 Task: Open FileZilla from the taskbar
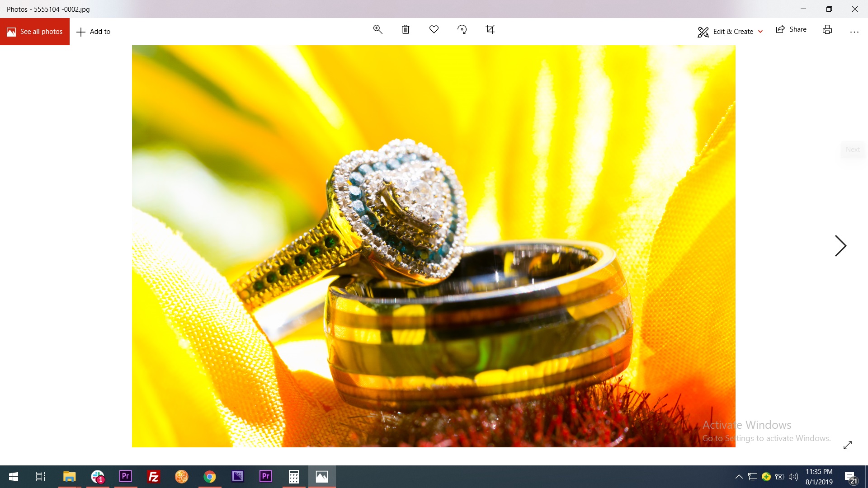pyautogui.click(x=154, y=476)
